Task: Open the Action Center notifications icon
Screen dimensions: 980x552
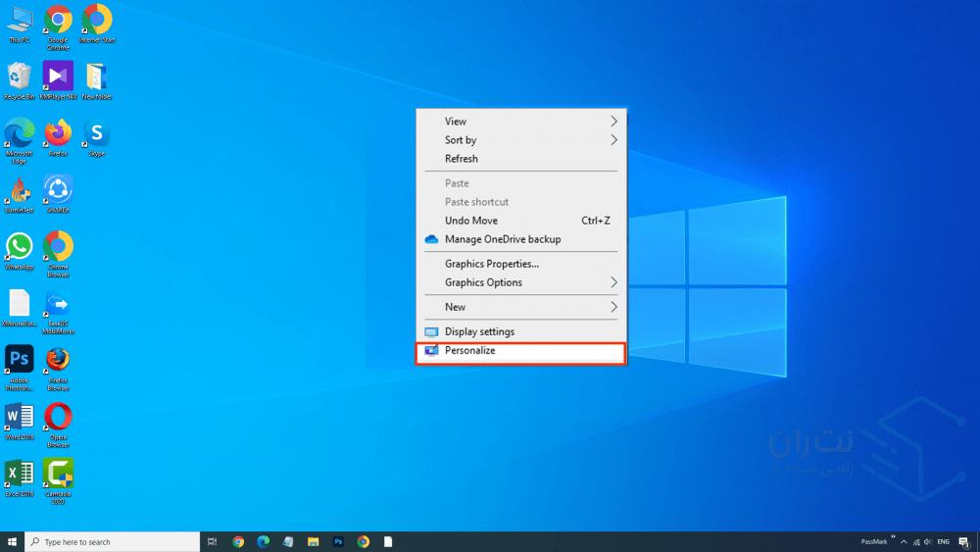Action: point(963,542)
